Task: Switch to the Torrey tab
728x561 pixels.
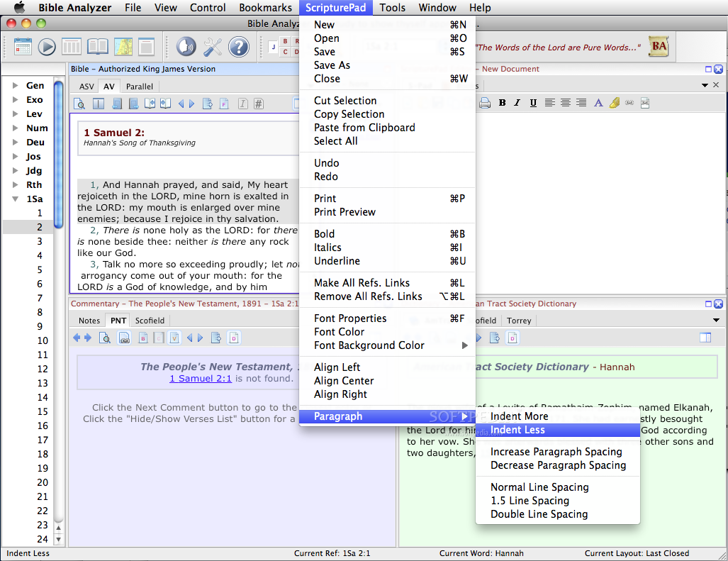Action: pyautogui.click(x=519, y=321)
